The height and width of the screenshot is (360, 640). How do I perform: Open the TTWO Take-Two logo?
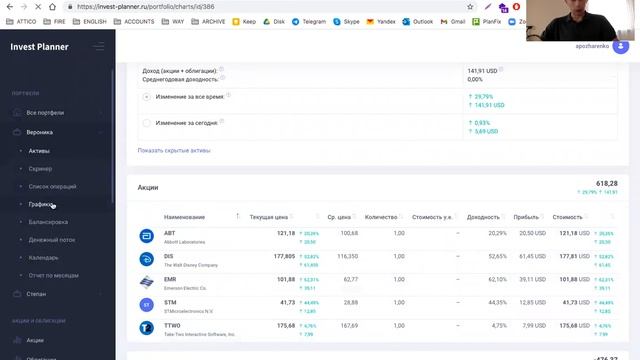147,328
